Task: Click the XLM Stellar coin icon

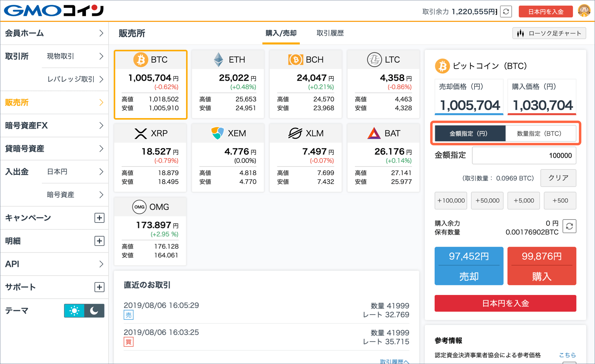Action: [x=295, y=133]
